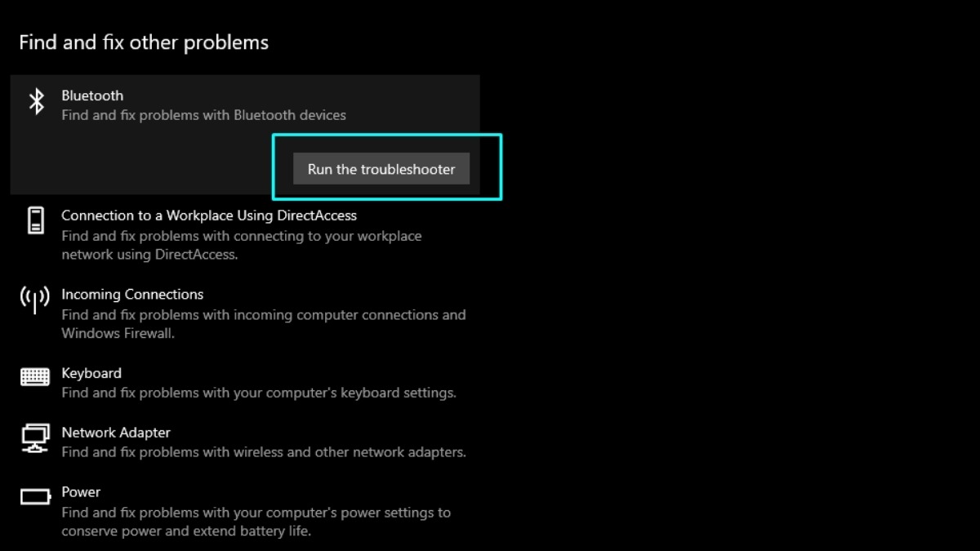The width and height of the screenshot is (980, 551).
Task: Select the Power battery icon
Action: (x=36, y=496)
